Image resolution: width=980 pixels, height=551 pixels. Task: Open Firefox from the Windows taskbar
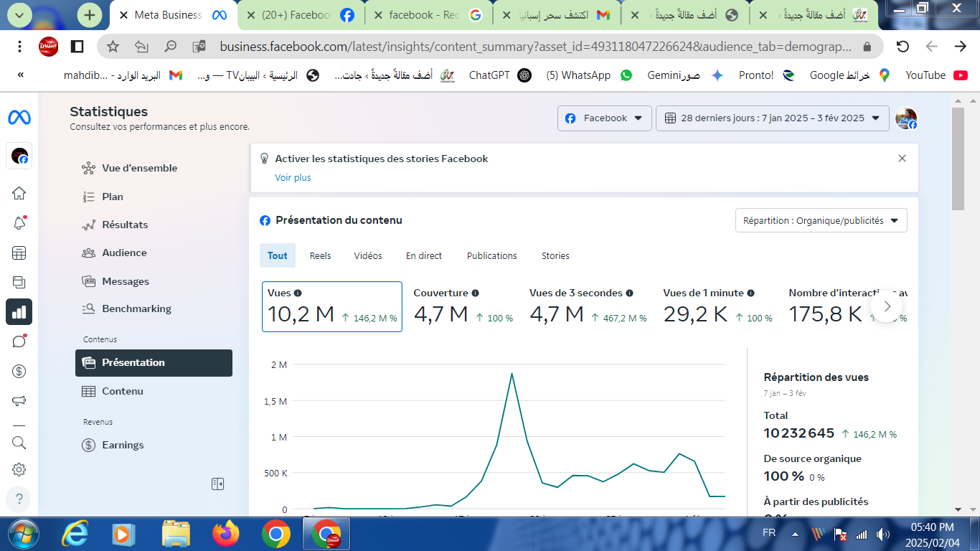(226, 534)
